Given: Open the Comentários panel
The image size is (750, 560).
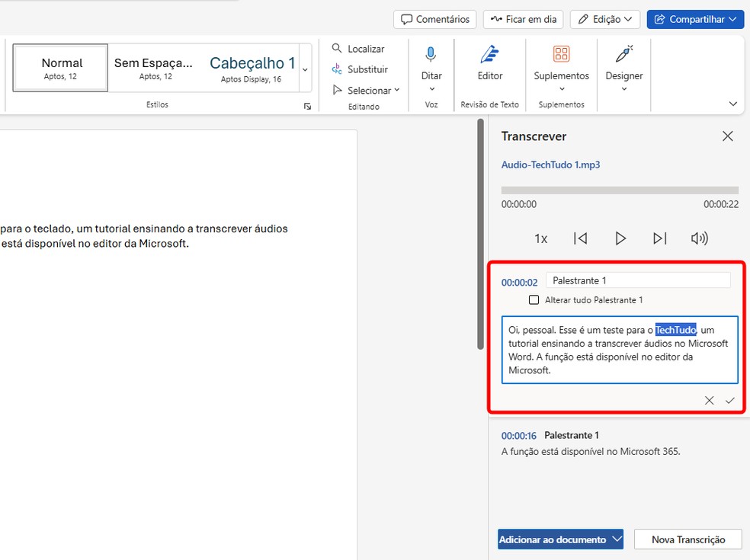Looking at the screenshot, I should click(434, 19).
